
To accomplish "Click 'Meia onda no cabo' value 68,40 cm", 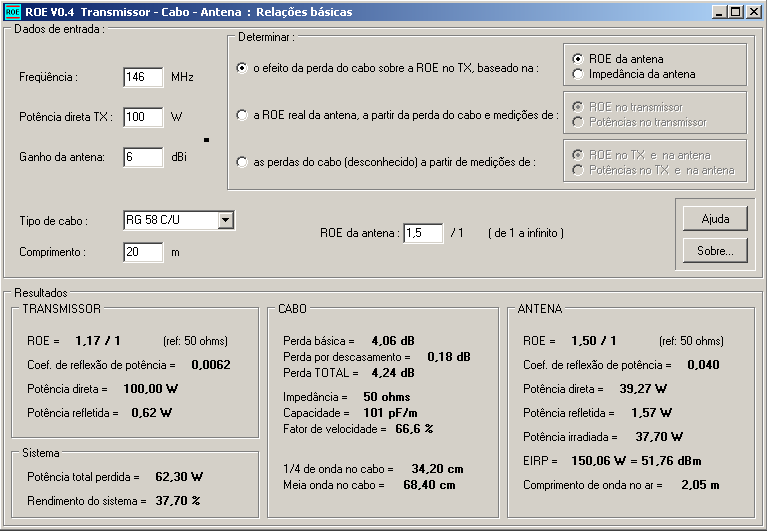I will (429, 485).
